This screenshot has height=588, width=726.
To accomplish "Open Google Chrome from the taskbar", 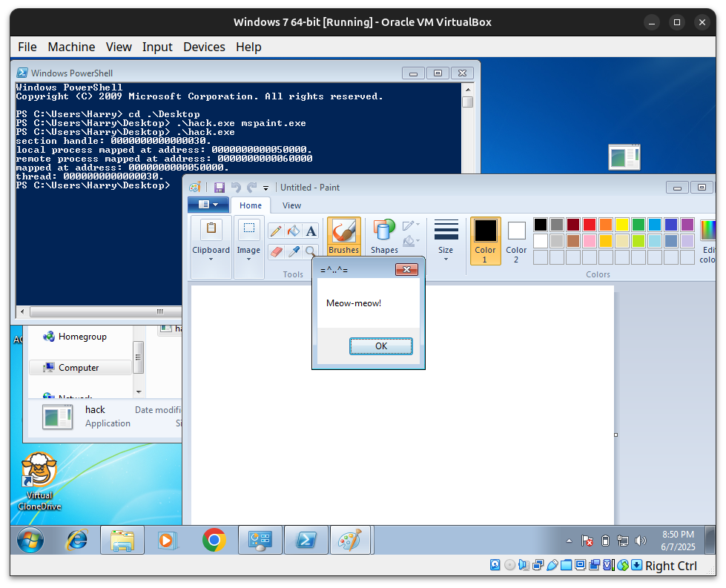I will pyautogui.click(x=214, y=540).
